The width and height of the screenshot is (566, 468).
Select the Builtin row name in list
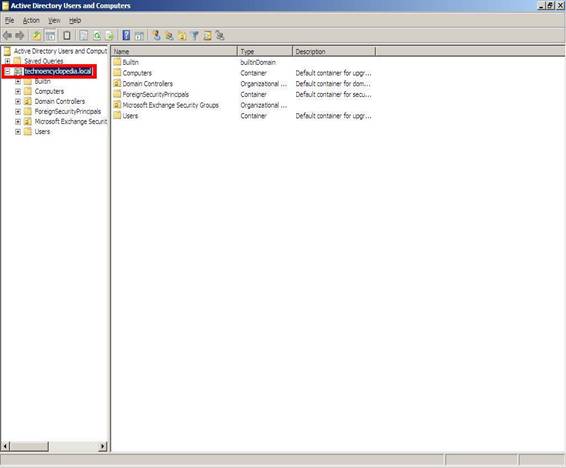130,62
